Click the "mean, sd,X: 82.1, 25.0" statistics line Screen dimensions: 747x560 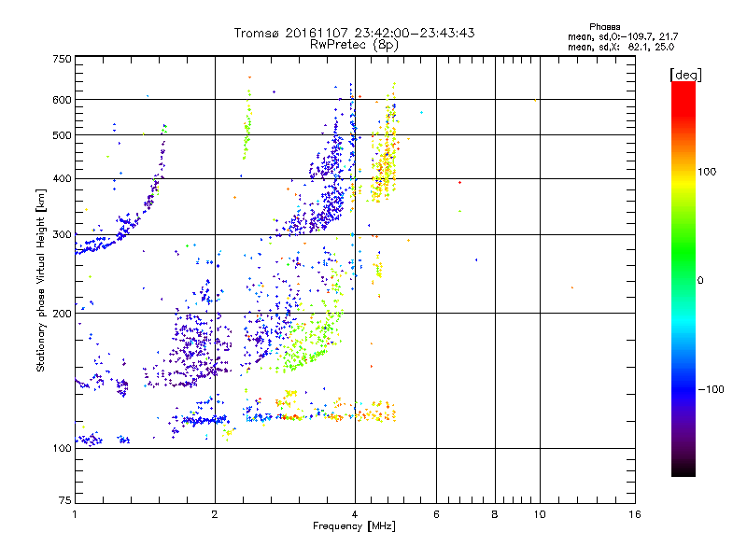[x=621, y=47]
